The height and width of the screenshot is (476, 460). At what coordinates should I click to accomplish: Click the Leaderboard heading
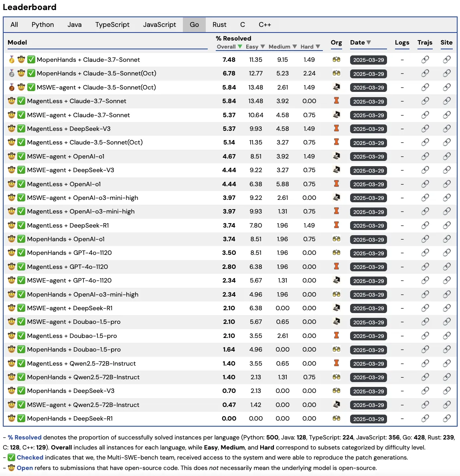[29, 7]
